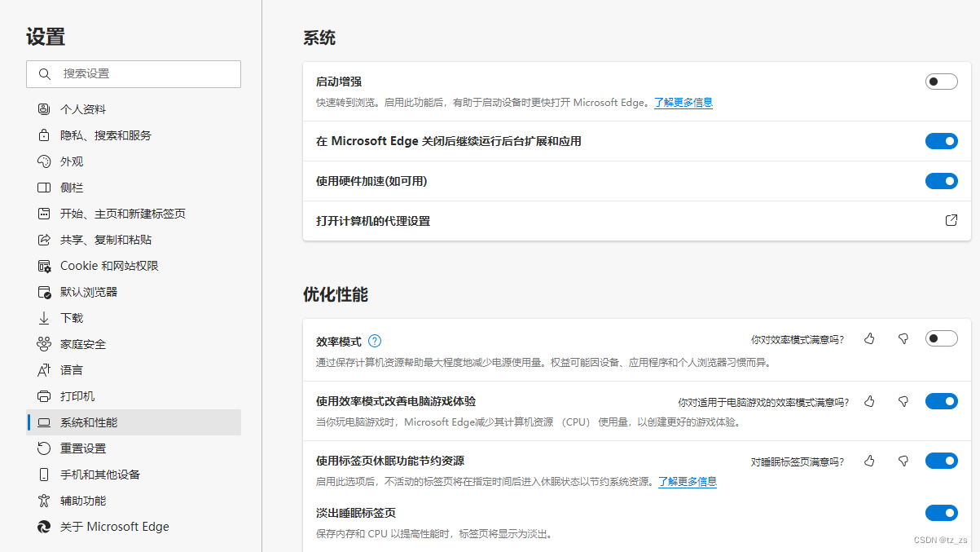This screenshot has width=980, height=552.
Task: Click 了解更多信息 link under 标签页休眠
Action: (688, 482)
